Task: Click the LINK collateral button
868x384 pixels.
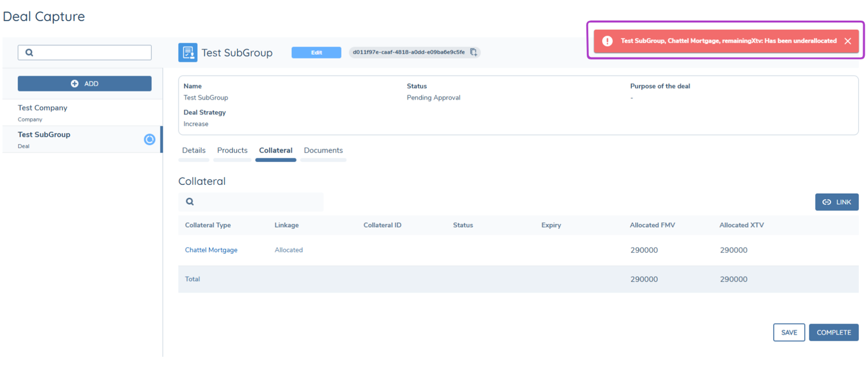Action: 836,202
